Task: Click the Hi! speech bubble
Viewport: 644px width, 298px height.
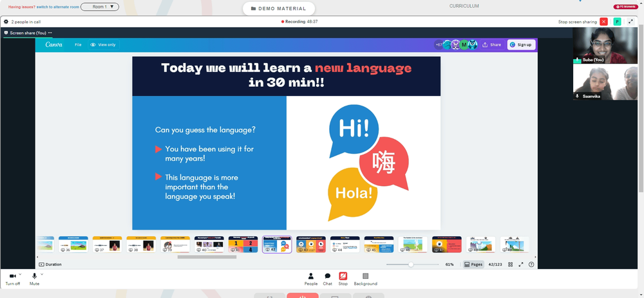Action: pyautogui.click(x=354, y=131)
